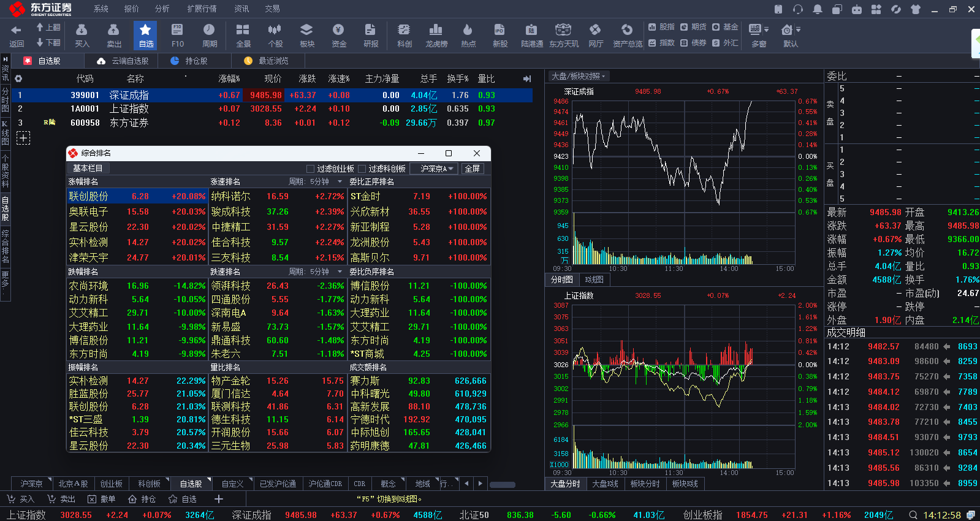Open the 热点 flame icon
The height and width of the screenshot is (521, 980).
[468, 36]
